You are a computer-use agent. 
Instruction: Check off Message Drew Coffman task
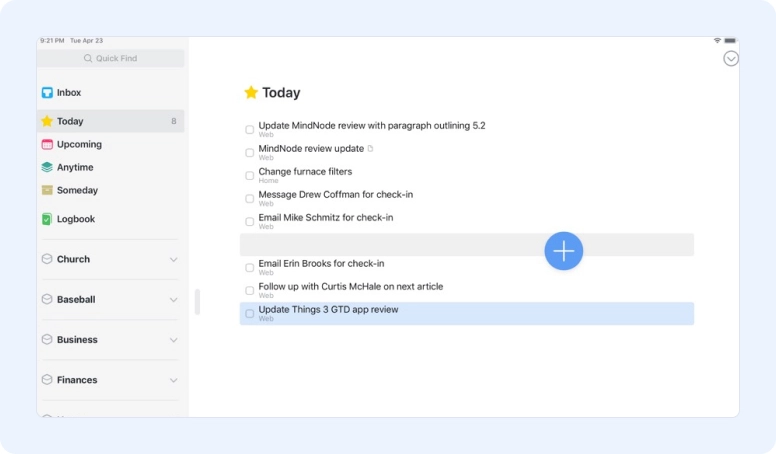250,199
